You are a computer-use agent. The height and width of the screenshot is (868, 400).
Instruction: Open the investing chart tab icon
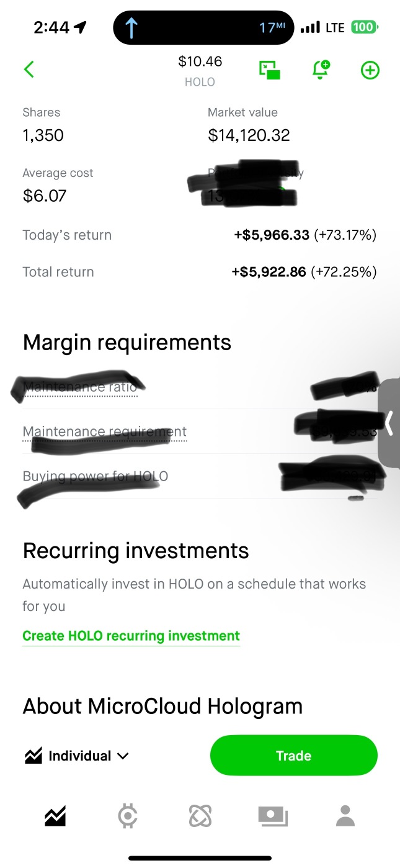pos(55,816)
